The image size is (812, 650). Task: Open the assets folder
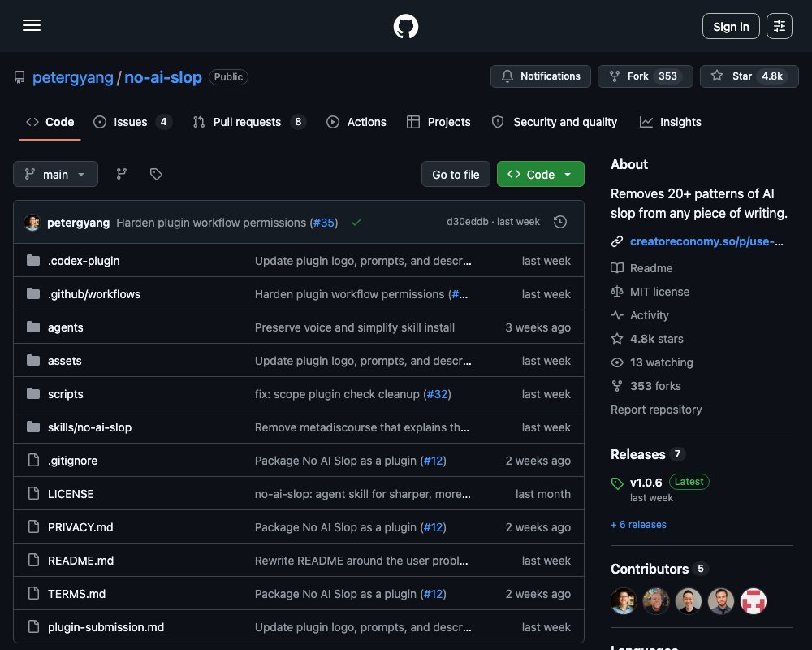65,361
